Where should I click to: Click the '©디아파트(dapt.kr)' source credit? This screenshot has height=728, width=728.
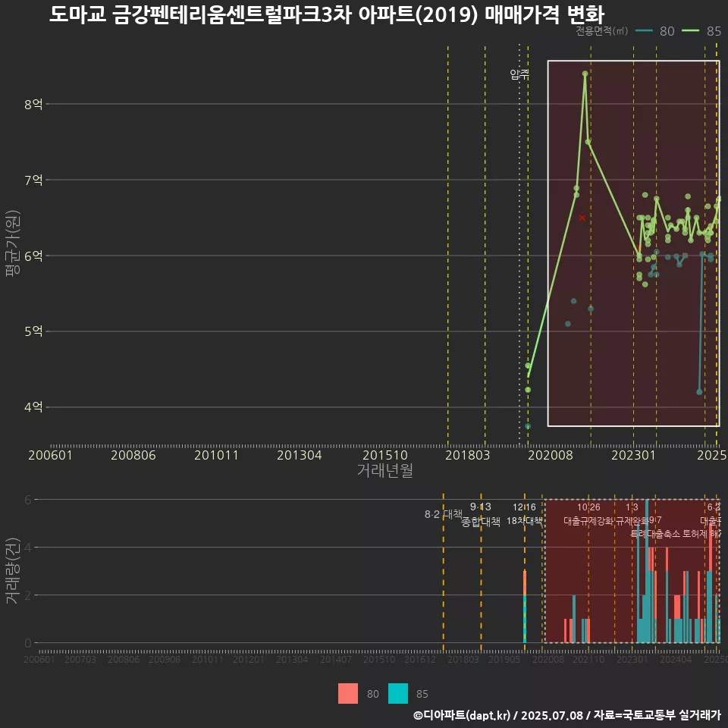click(x=462, y=715)
